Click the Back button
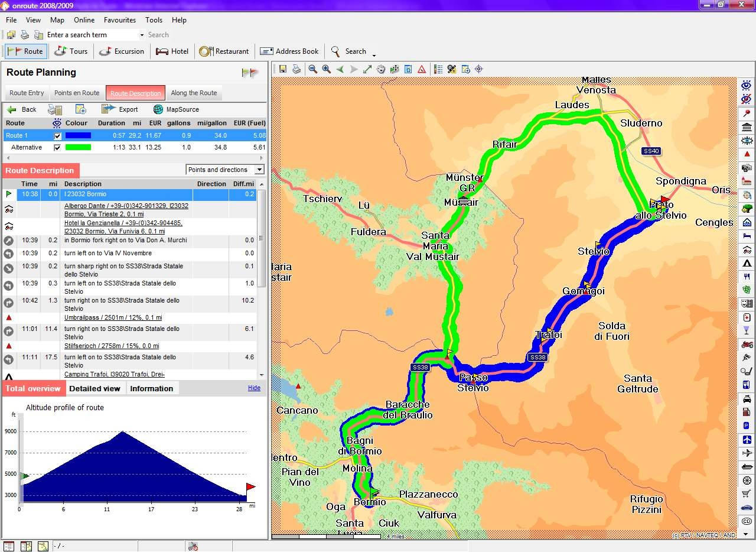 22,109
